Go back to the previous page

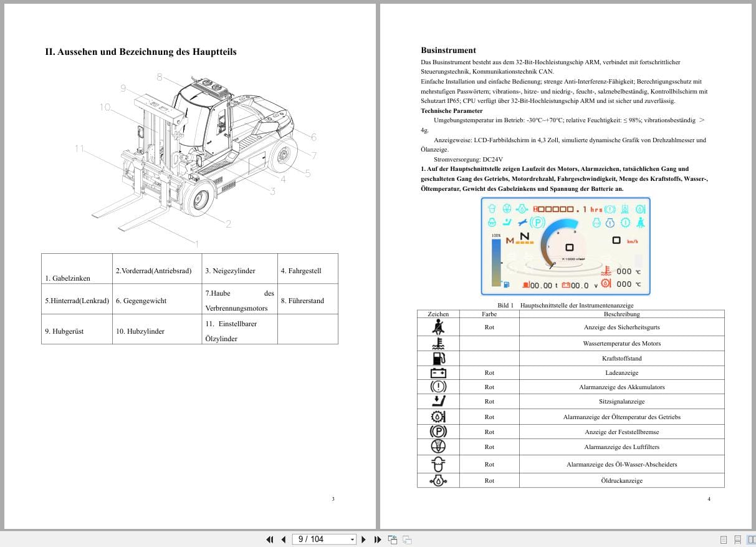point(284,539)
